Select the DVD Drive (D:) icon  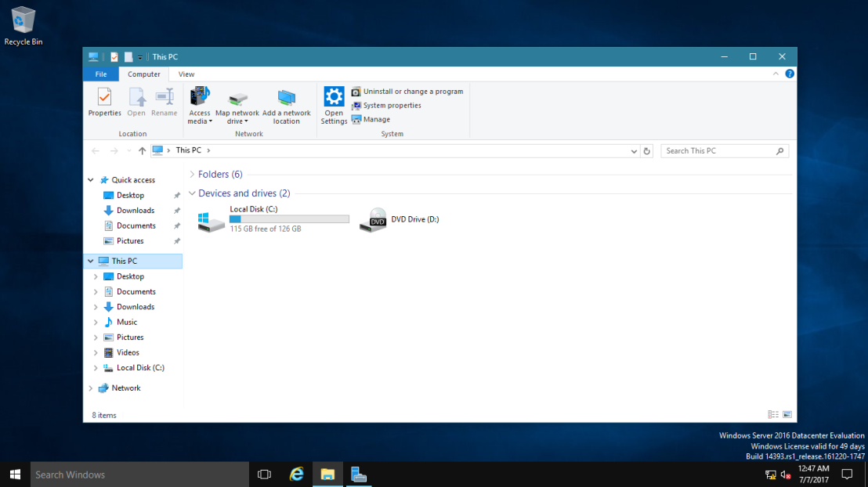373,220
